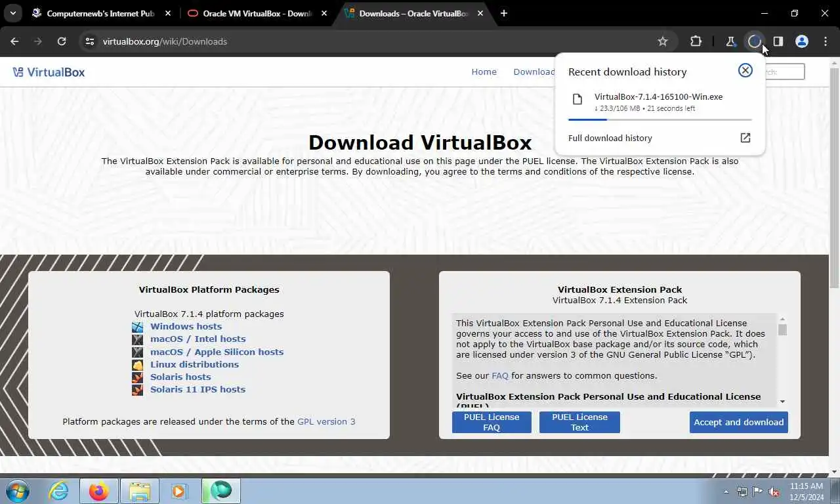This screenshot has height=504, width=840.
Task: Click the Windows hosts icon
Action: click(137, 327)
